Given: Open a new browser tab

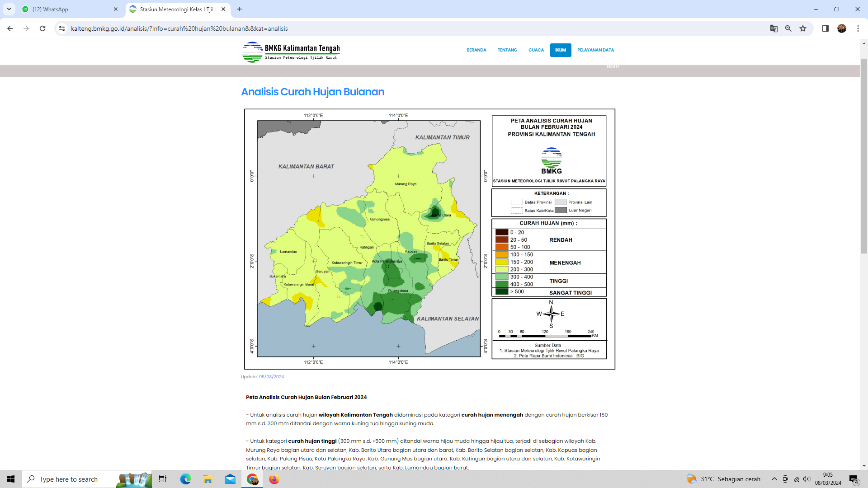Looking at the screenshot, I should tap(240, 9).
